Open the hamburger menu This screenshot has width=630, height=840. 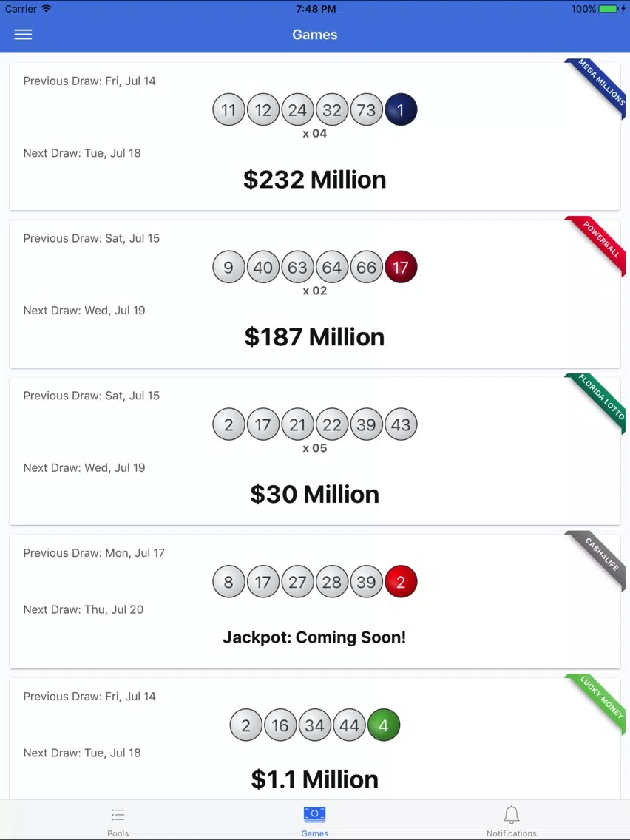coord(23,34)
